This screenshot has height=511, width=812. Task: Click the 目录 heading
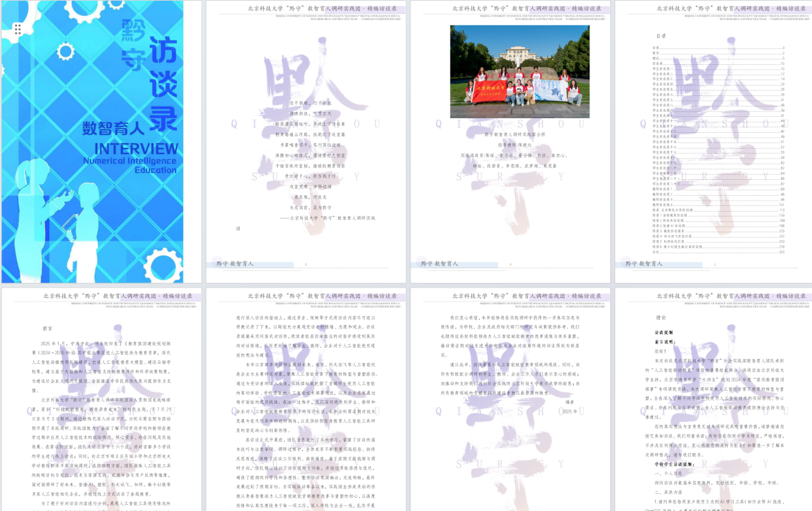[661, 35]
